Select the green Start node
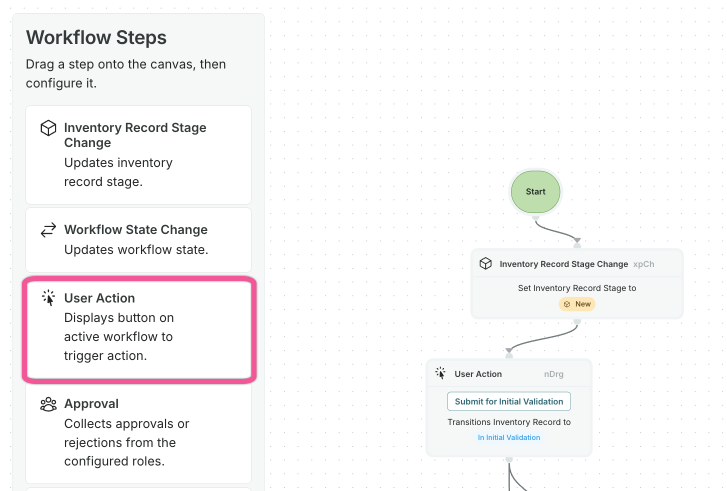Image resolution: width=727 pixels, height=491 pixels. coord(535,191)
